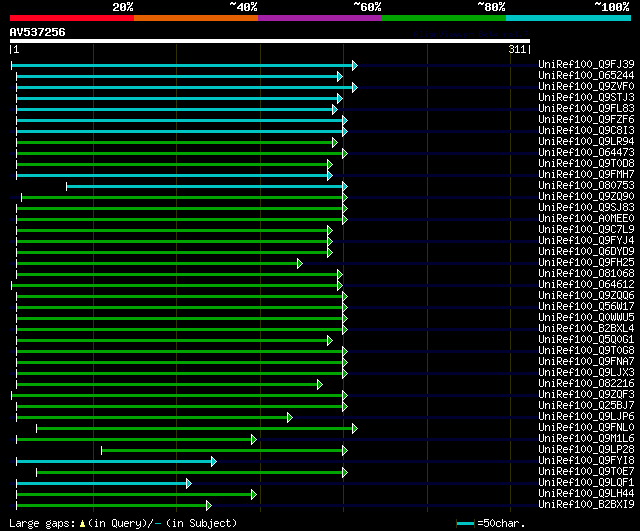Select the UniRef100_Q0WWU5 label
This screenshot has height=531, width=640.
coord(586,318)
